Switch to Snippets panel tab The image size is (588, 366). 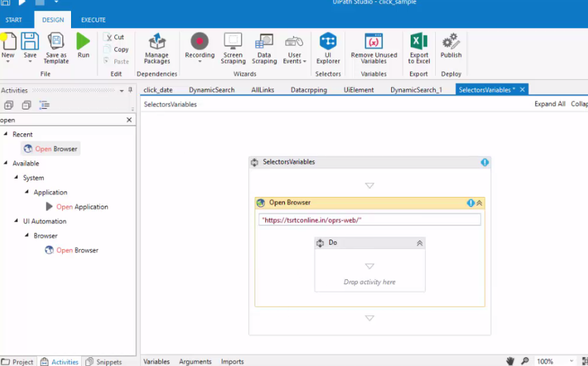tap(104, 361)
